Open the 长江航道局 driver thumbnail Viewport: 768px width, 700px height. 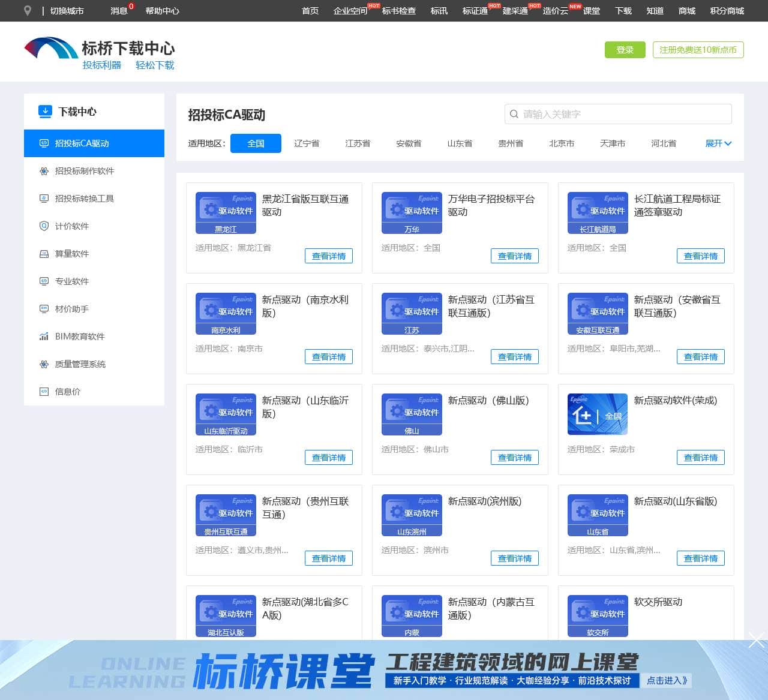(598, 213)
